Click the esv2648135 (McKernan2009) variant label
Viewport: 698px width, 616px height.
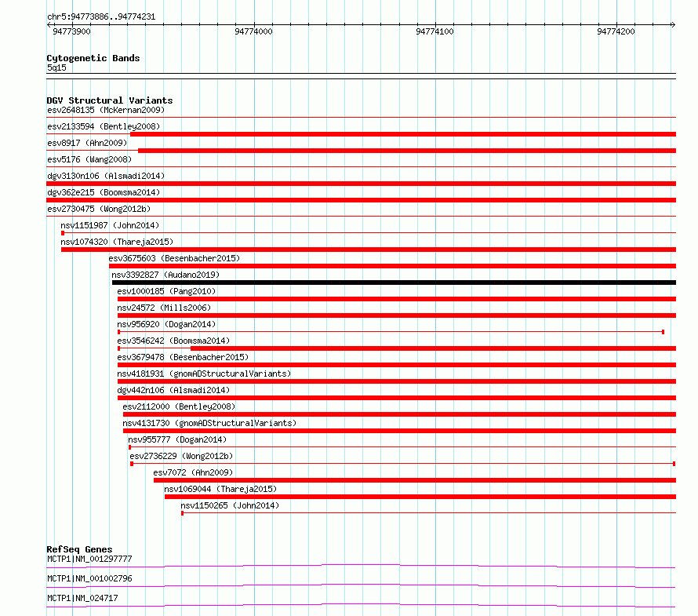[x=106, y=110]
